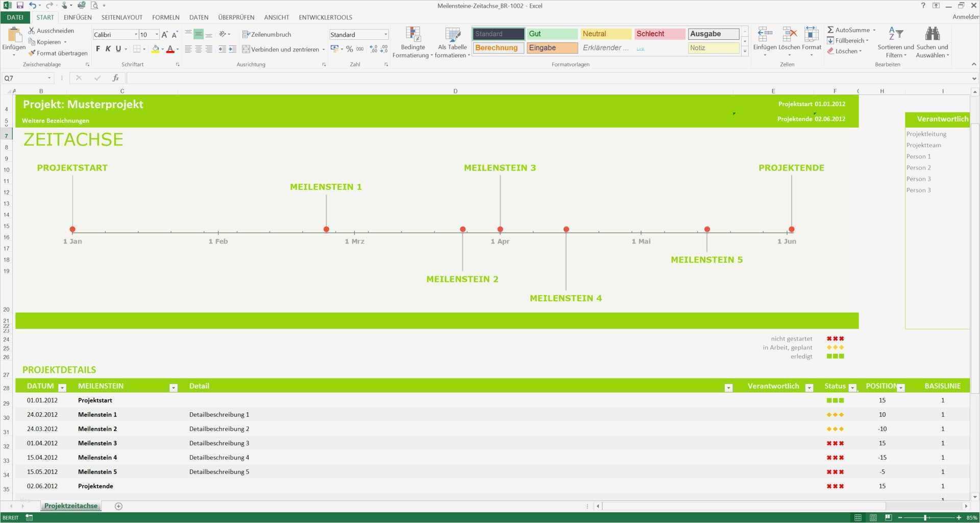980x523 pixels.
Task: Open the font size dropdown
Action: [x=156, y=34]
